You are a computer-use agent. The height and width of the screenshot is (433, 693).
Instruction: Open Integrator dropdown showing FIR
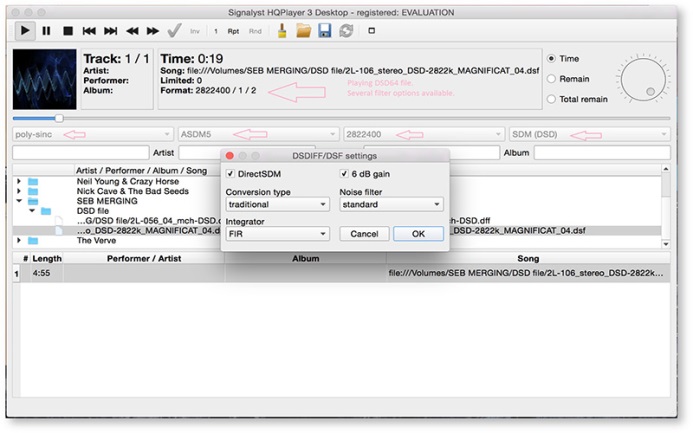point(277,234)
